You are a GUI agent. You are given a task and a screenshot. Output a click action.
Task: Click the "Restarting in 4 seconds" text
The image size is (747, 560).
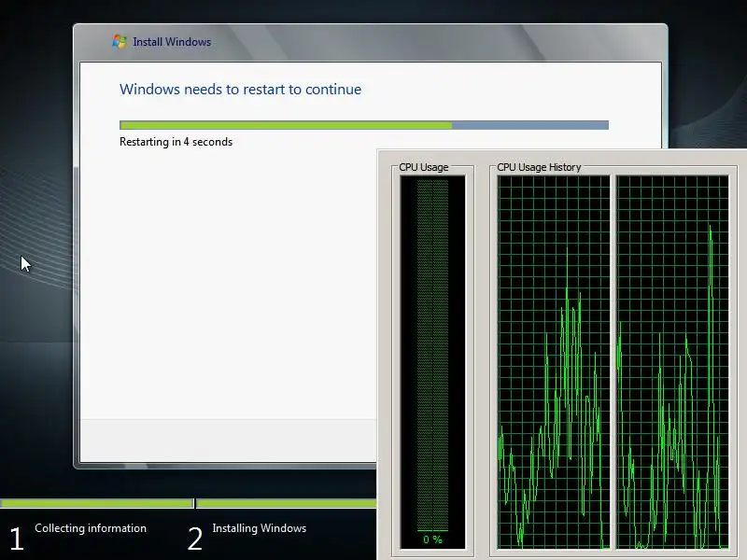tap(176, 142)
